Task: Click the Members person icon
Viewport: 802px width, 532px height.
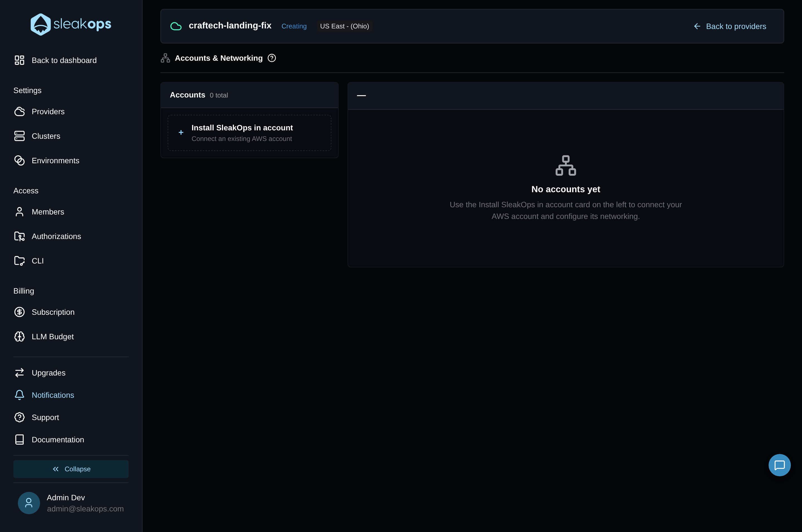Action: 19,212
